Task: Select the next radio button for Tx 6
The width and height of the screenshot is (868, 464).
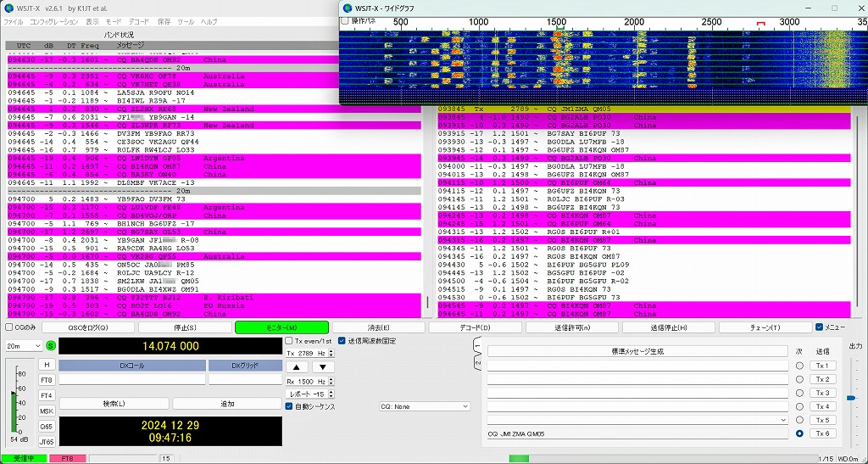Action: (799, 433)
